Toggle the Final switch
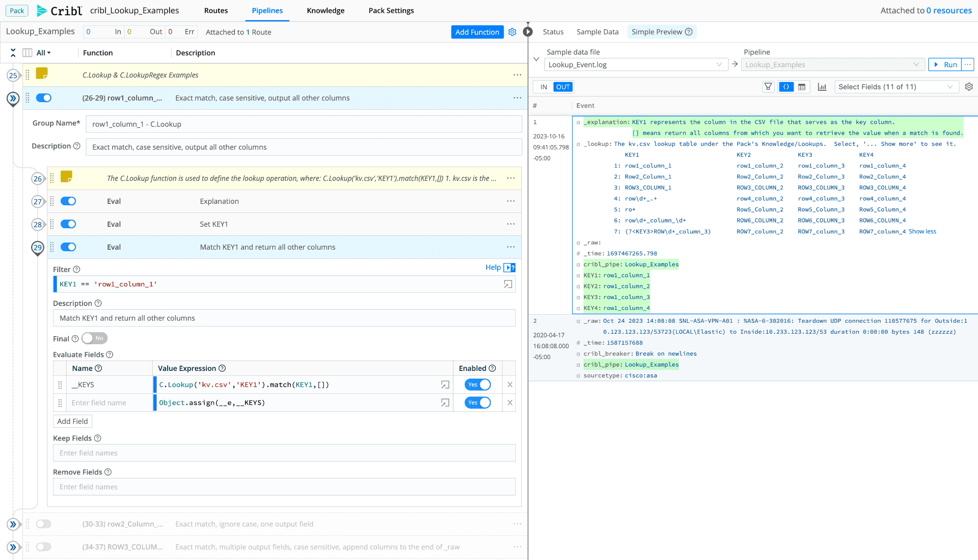Image resolution: width=978 pixels, height=560 pixels. click(x=94, y=338)
